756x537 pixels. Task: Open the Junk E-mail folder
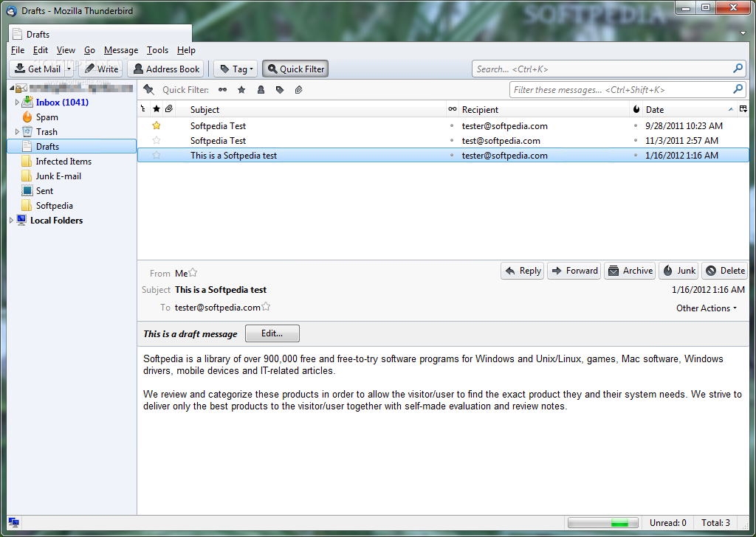(58, 176)
